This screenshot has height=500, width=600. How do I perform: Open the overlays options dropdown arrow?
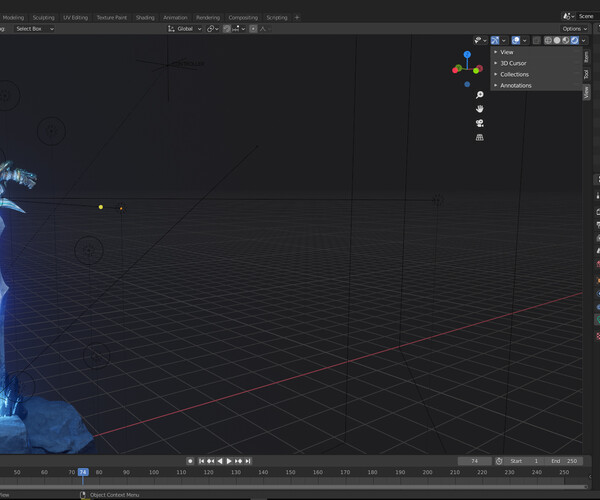point(525,40)
